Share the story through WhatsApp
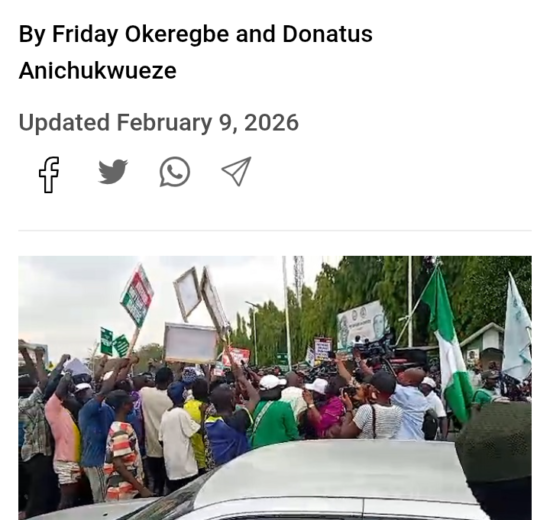 point(175,172)
